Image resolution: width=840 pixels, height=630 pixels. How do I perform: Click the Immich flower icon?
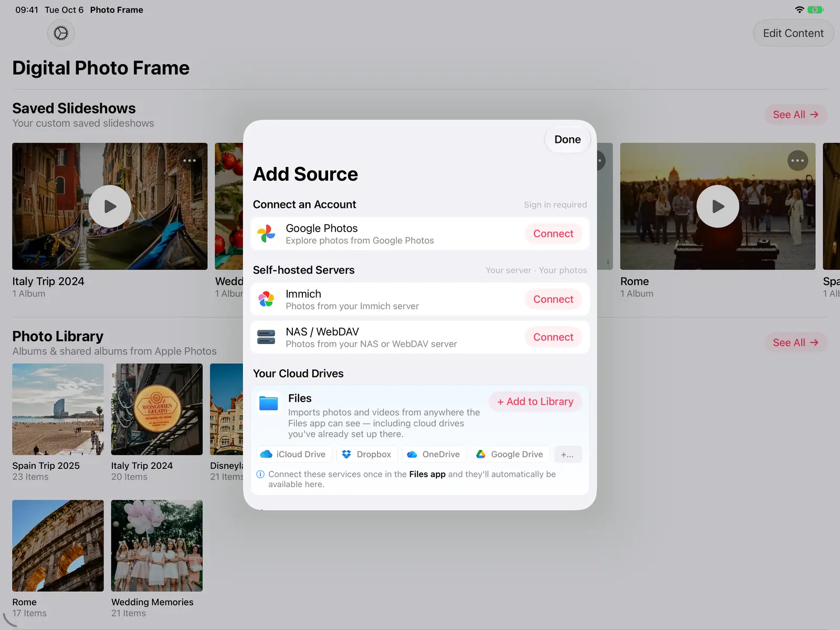tap(266, 299)
